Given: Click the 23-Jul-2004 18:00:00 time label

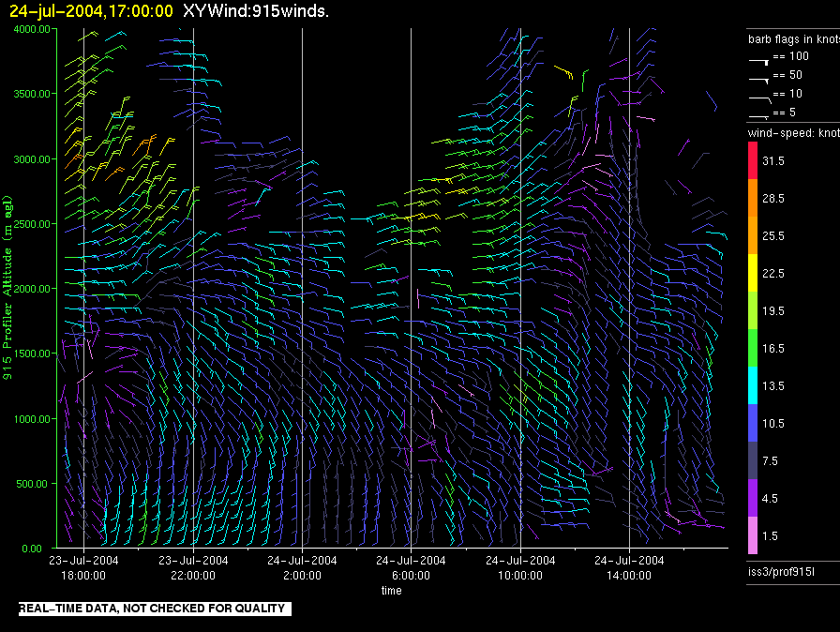Looking at the screenshot, I should [83, 567].
